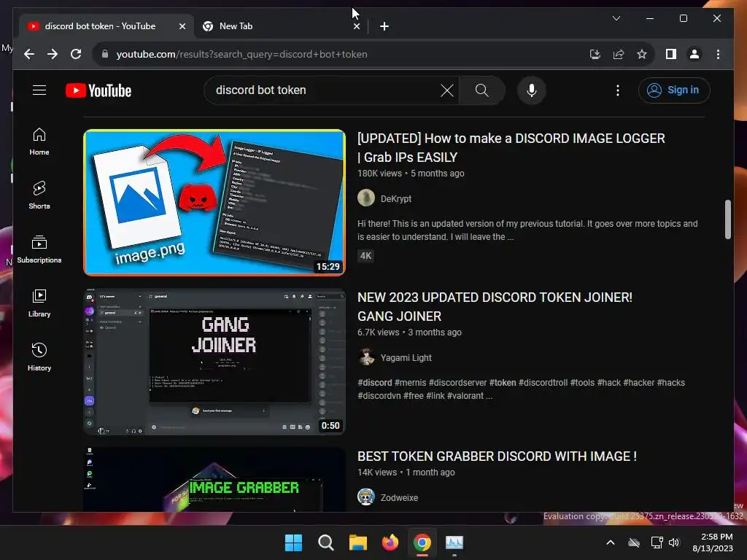Viewport: 747px width, 560px height.
Task: Open the YouTube hamburger guide menu
Action: [x=39, y=90]
